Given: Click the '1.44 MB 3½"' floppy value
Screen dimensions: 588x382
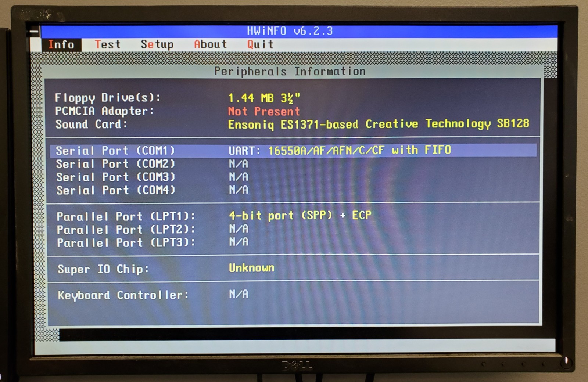Looking at the screenshot, I should [x=264, y=98].
